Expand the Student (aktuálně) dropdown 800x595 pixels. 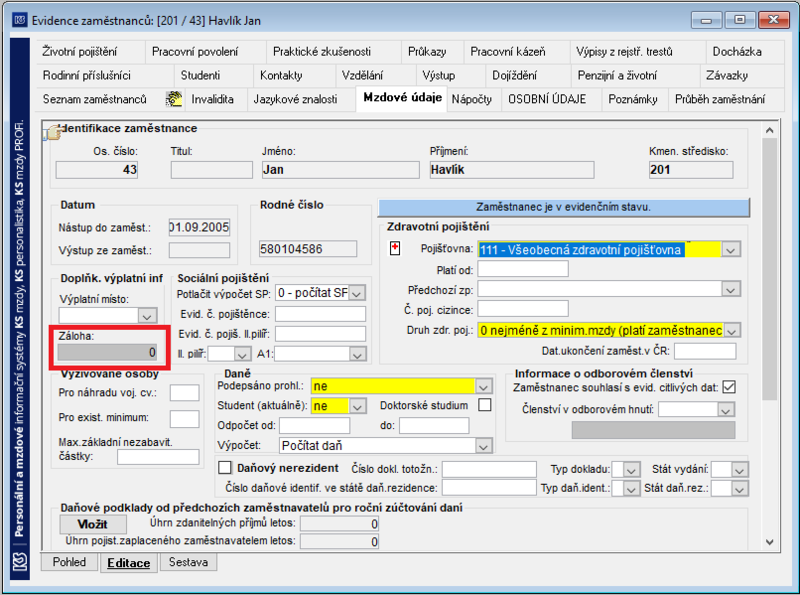(x=358, y=406)
